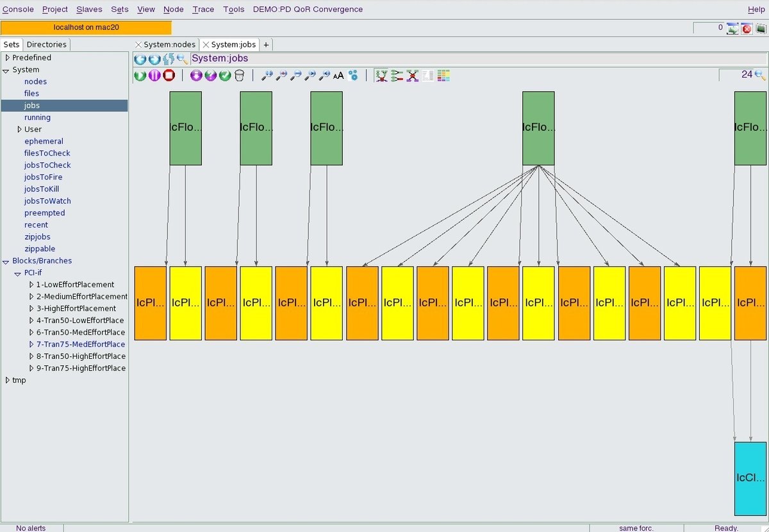Click the localhost on mac20 orange bar
Image resolution: width=769 pixels, height=532 pixels.
[x=86, y=28]
